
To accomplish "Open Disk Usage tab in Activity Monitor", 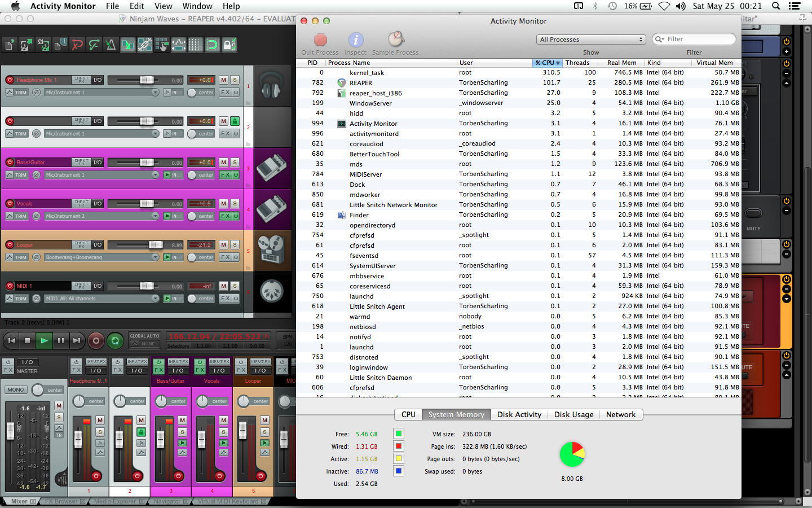I will tap(573, 414).
